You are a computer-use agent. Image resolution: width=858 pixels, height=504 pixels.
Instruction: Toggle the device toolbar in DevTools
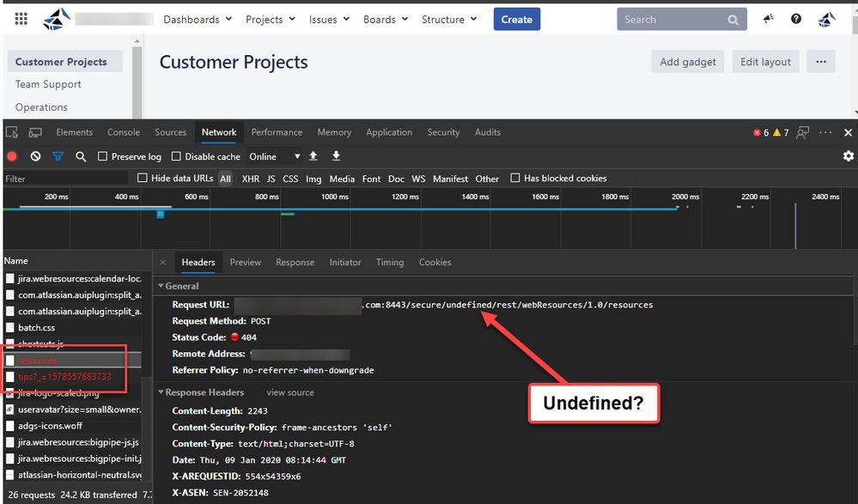(35, 132)
